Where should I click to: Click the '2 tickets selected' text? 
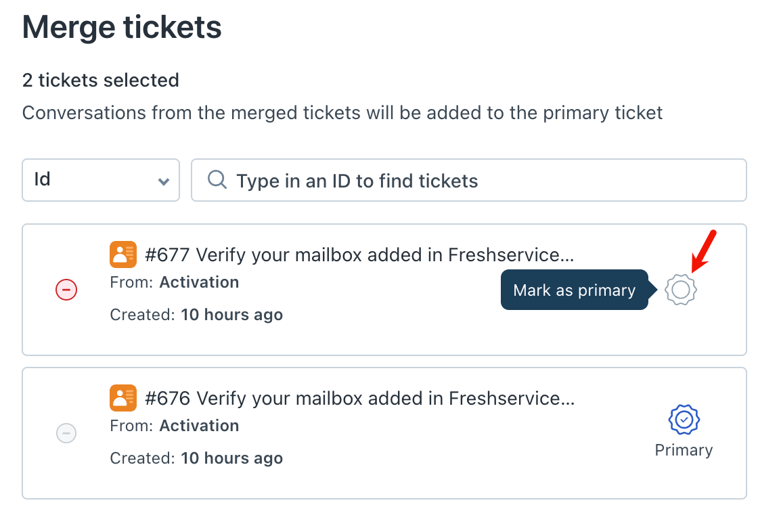coord(101,81)
